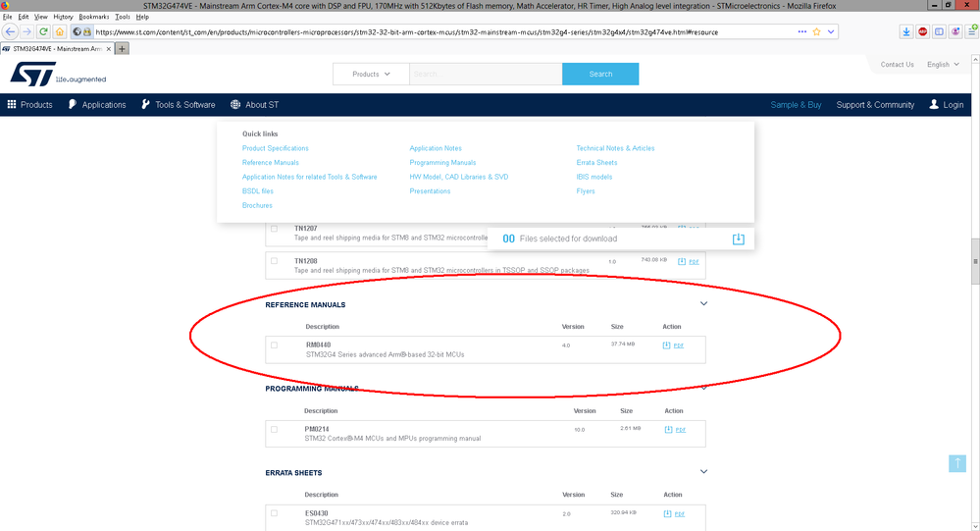Collapse the Errata Sheets section chevron
The image size is (980, 531).
click(x=703, y=471)
